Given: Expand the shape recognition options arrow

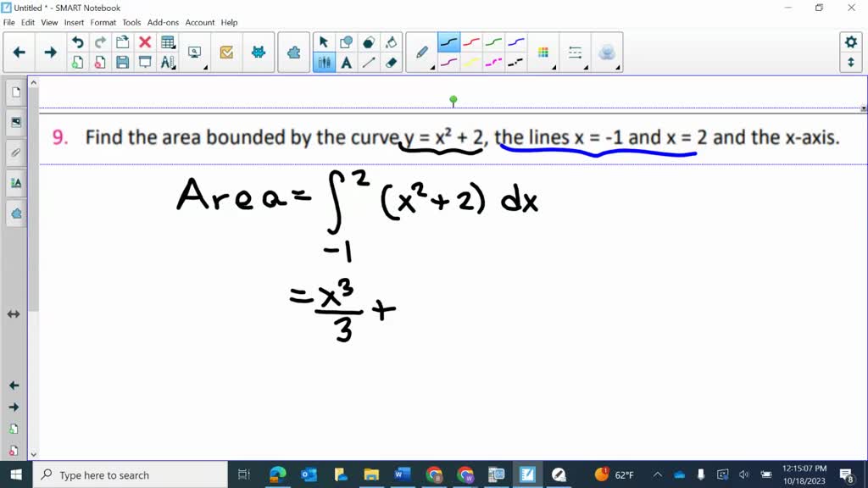Looking at the screenshot, I should (617, 68).
